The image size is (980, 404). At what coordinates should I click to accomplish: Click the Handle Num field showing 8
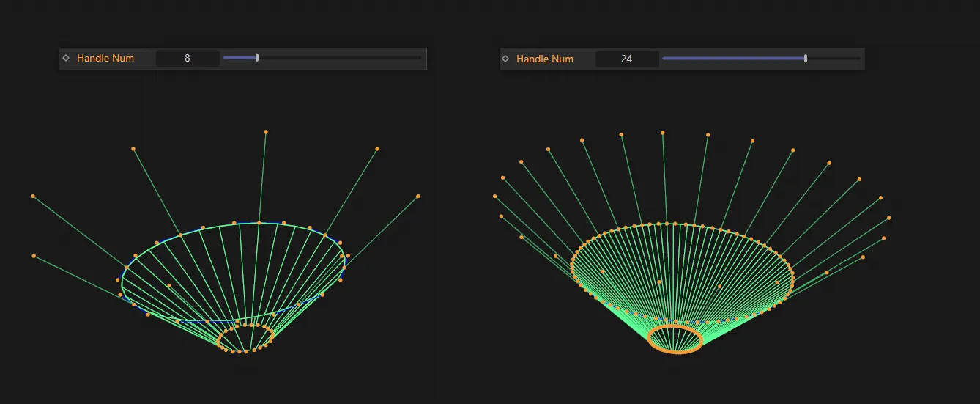click(188, 58)
